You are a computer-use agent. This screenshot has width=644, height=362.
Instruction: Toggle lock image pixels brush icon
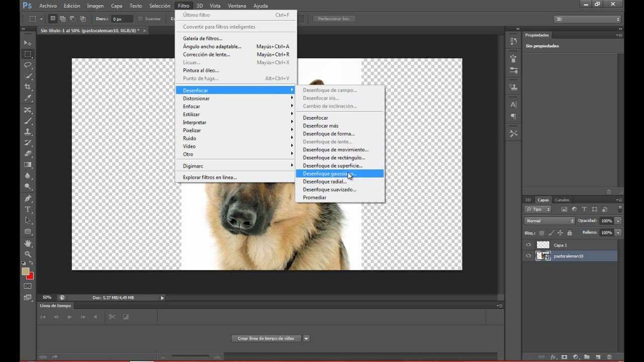click(551, 233)
